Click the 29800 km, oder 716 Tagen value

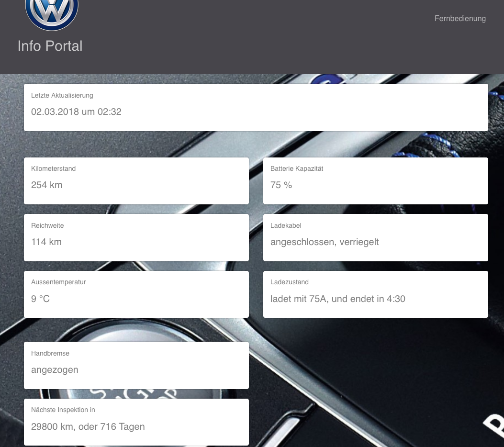(88, 427)
